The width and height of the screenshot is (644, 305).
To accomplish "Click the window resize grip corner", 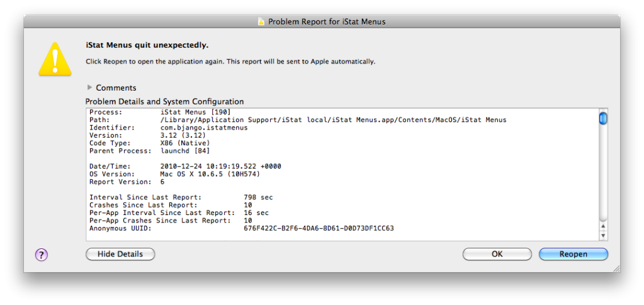I will pyautogui.click(x=616, y=268).
